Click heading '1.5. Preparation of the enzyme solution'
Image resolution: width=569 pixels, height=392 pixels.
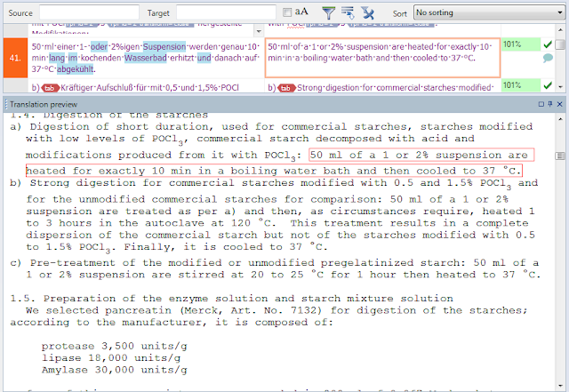[x=231, y=299]
